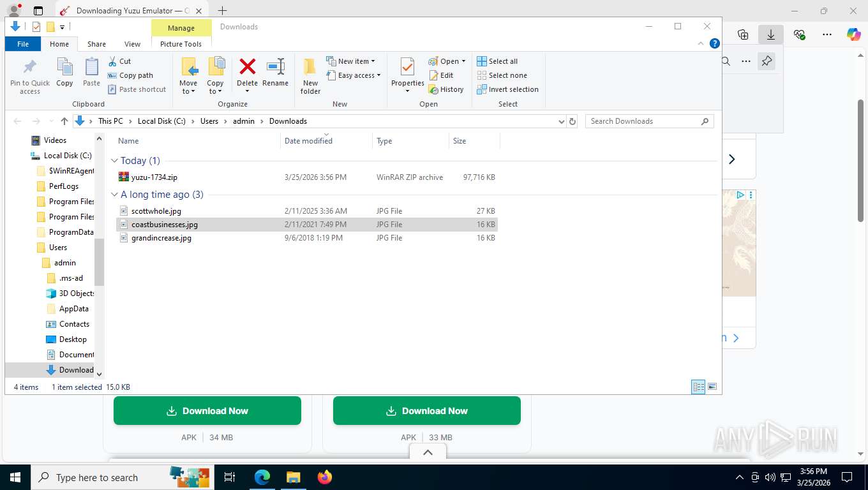The width and height of the screenshot is (868, 490).
Task: Select Videos in navigation pane
Action: point(55,140)
